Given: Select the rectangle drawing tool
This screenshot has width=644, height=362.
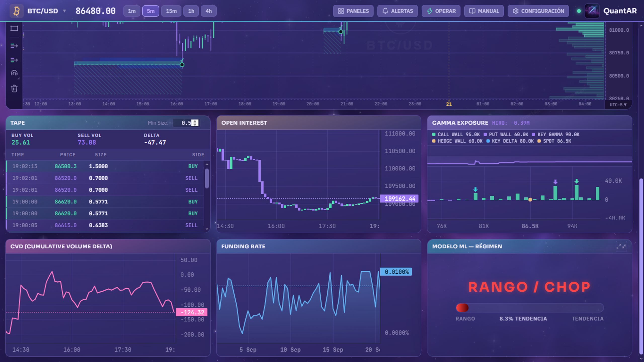Looking at the screenshot, I should click(14, 28).
